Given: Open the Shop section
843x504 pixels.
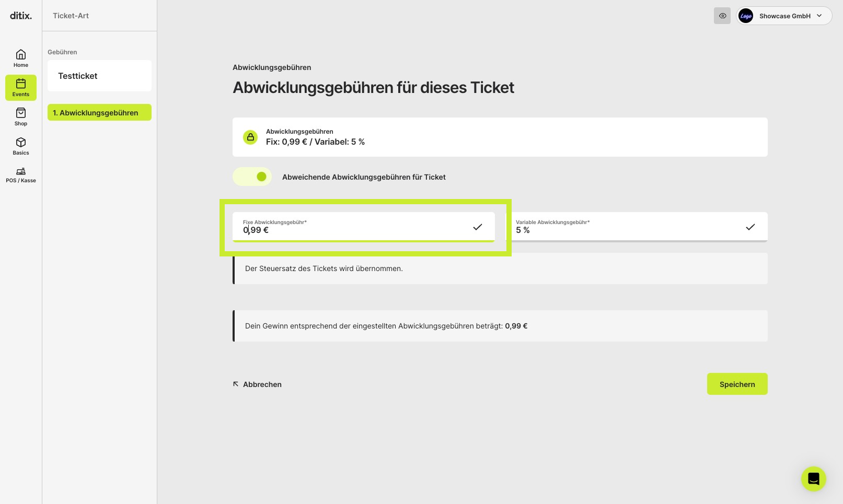Looking at the screenshot, I should 21,116.
